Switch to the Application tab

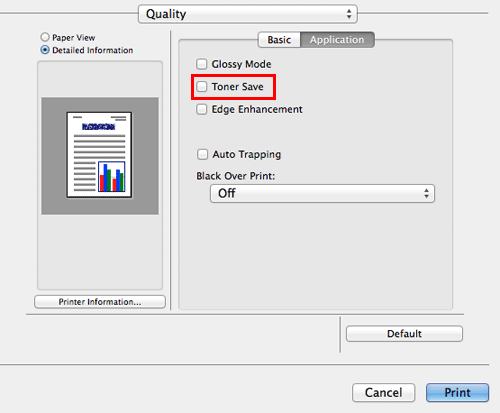tap(337, 40)
